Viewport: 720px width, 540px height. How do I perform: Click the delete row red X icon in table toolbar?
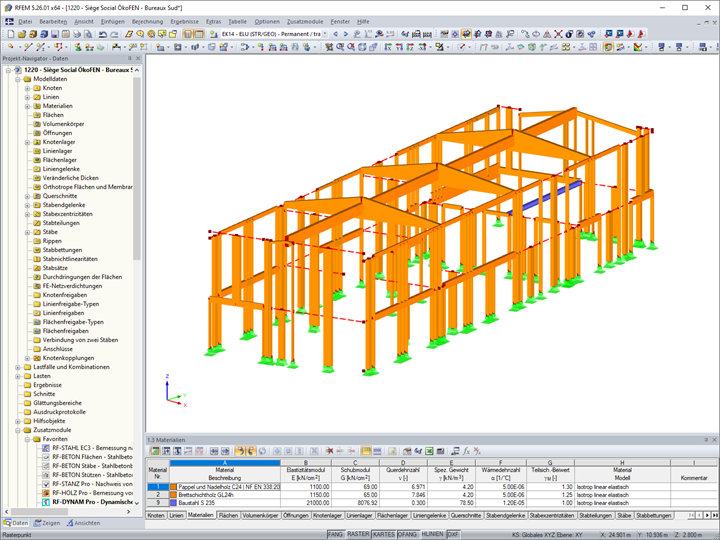click(x=329, y=451)
